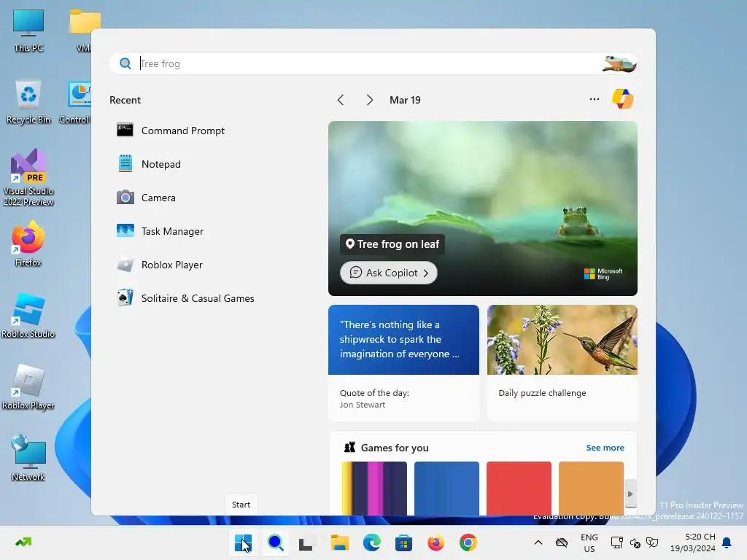Select Recycle Bin desktop icon
Image resolution: width=747 pixels, height=560 pixels.
coord(28,102)
